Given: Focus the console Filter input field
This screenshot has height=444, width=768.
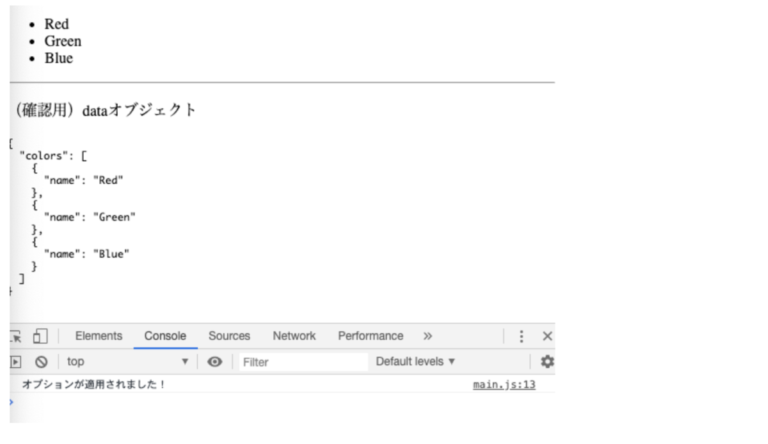Looking at the screenshot, I should (300, 362).
